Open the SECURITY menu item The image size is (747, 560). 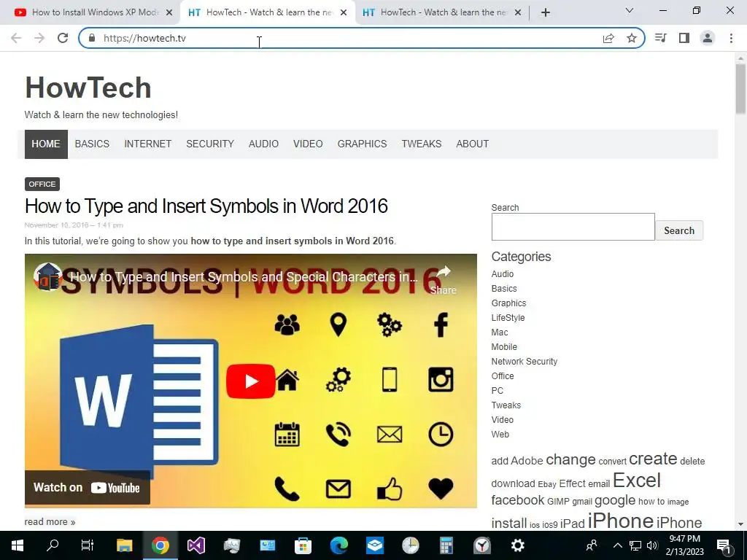coord(210,144)
